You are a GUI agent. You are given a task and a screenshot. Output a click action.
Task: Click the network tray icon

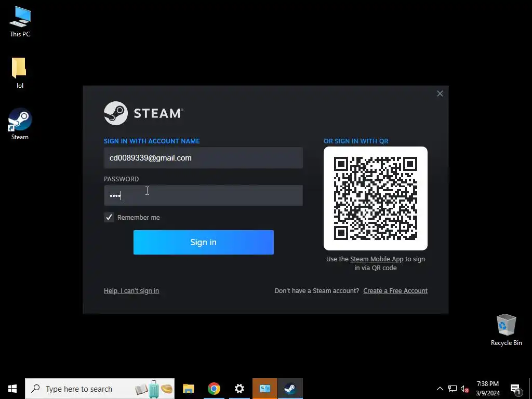(453, 389)
